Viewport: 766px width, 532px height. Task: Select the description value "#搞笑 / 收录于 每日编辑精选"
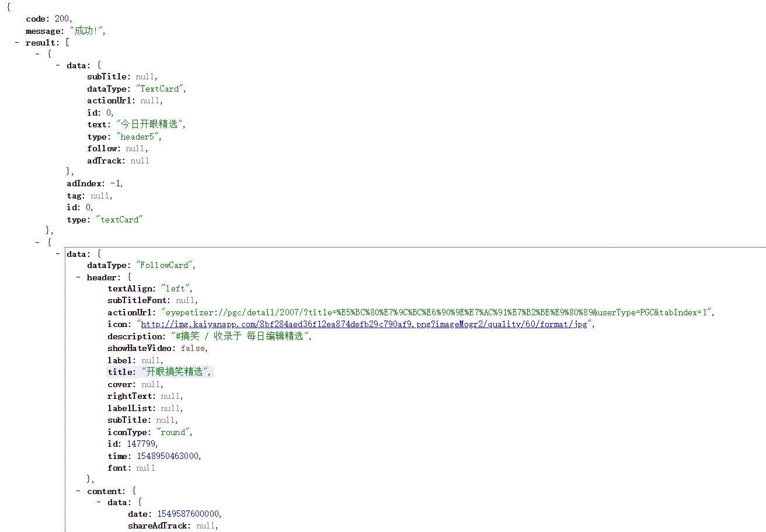239,336
